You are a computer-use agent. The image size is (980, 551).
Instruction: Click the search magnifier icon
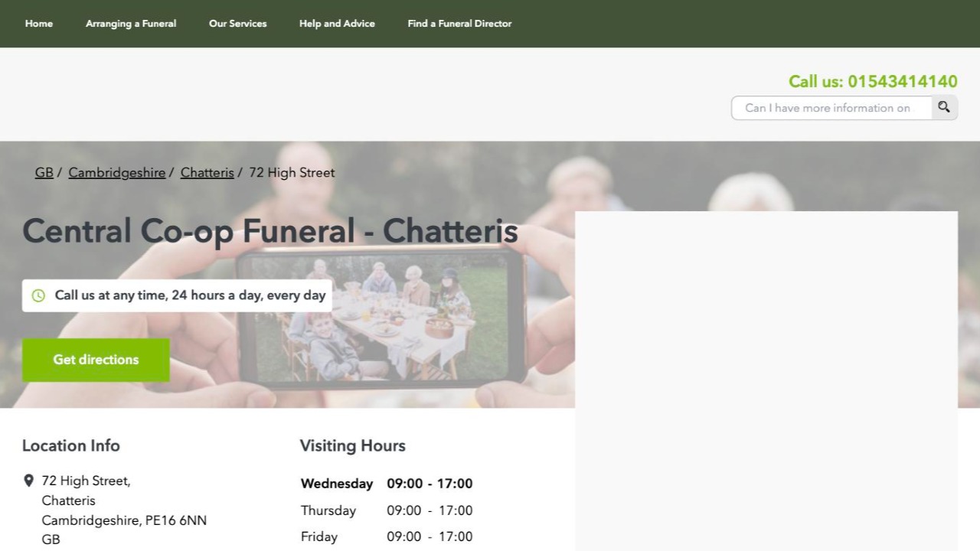(x=944, y=108)
